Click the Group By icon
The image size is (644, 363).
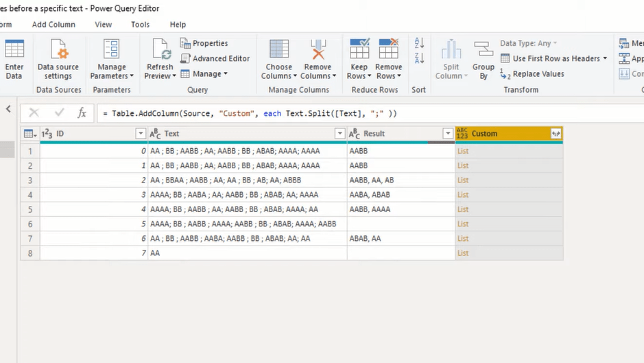coord(484,49)
